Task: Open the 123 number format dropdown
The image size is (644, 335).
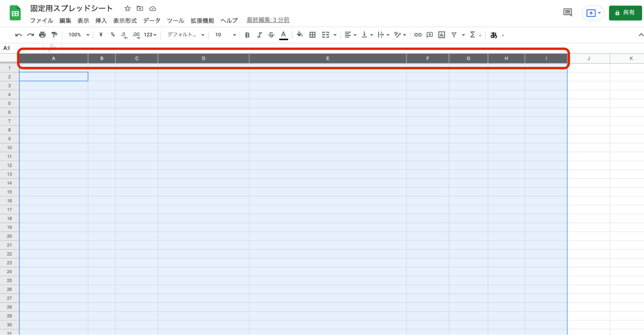Action: tap(150, 35)
